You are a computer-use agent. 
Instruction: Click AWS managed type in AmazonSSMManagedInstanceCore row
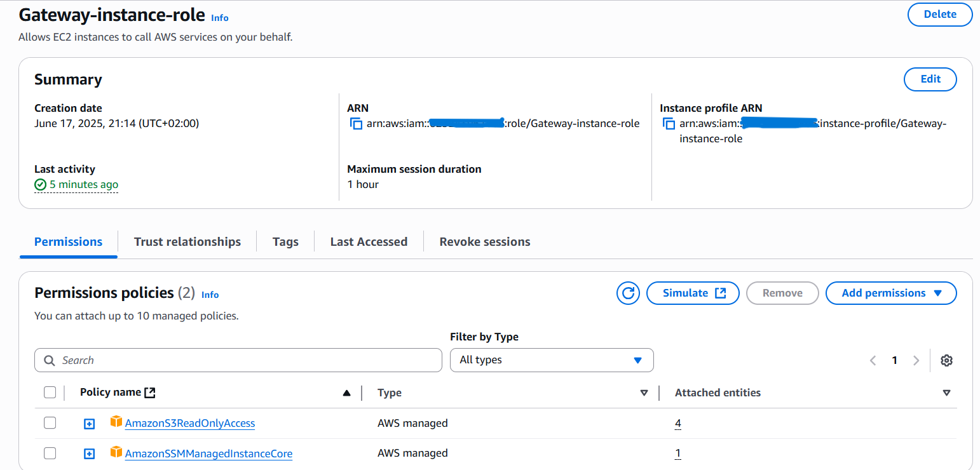(412, 453)
